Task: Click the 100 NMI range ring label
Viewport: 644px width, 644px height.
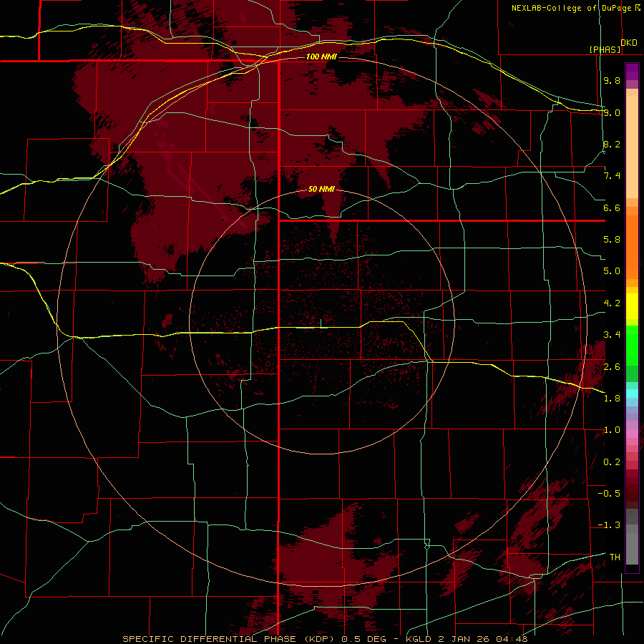Action: coord(321,57)
